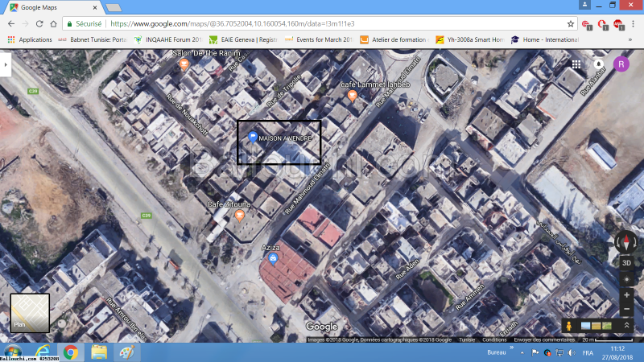
Task: Pick up the Street View pegman
Action: [568, 326]
